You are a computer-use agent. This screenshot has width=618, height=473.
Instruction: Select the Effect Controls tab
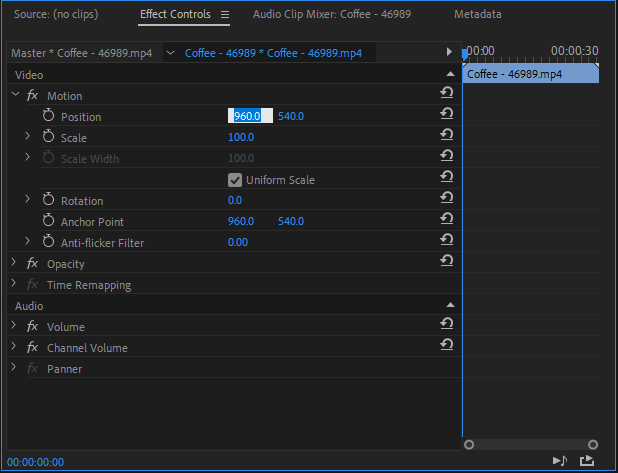[x=175, y=14]
